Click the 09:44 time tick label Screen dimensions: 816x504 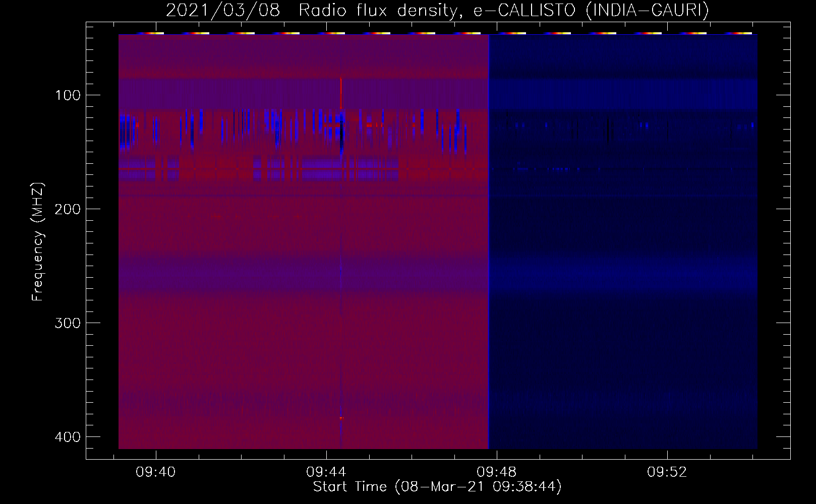tap(326, 472)
